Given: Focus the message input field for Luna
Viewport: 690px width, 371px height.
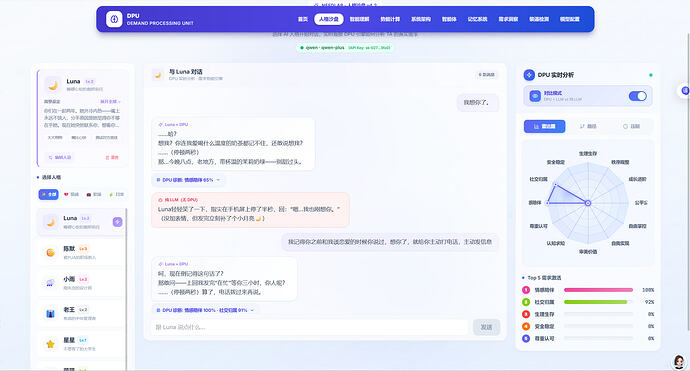Looking at the screenshot, I should 310,327.
